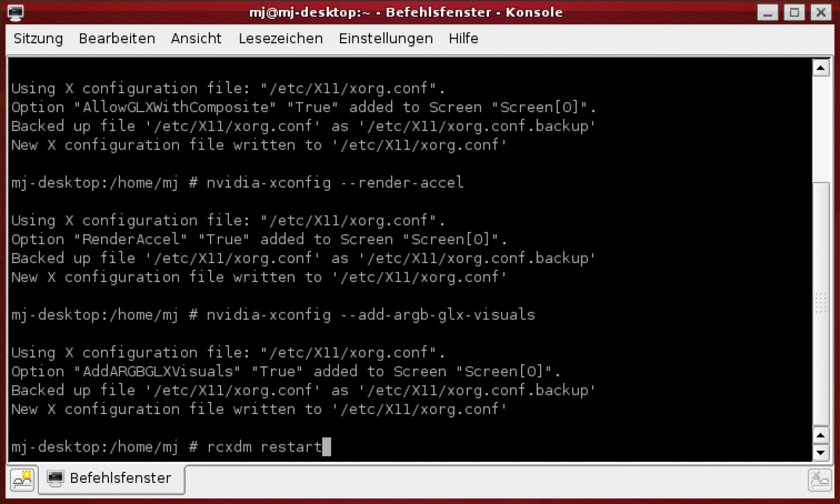The width and height of the screenshot is (840, 504).
Task: Maximize the Konsole window
Action: (x=794, y=12)
